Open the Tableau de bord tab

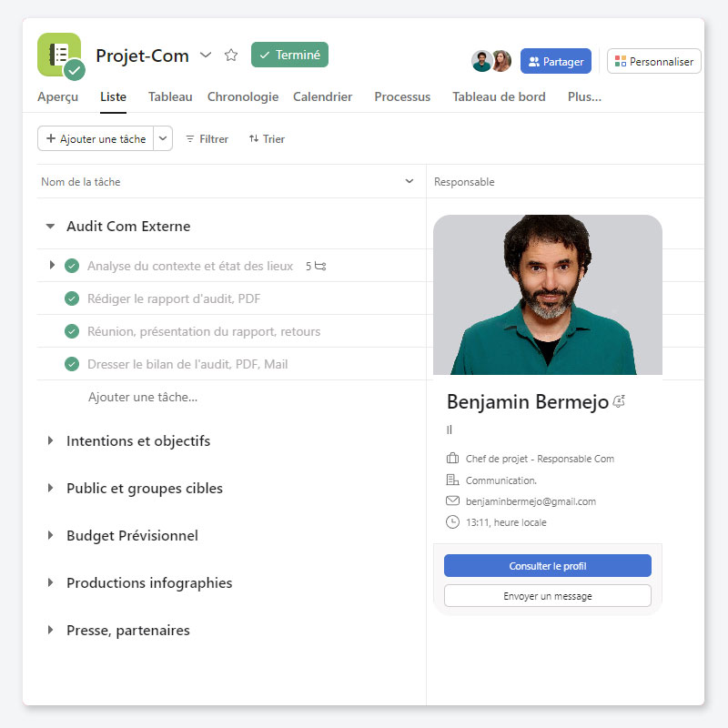[499, 97]
